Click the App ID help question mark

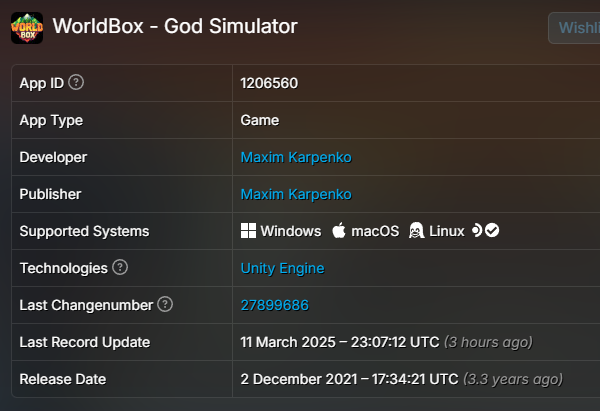(x=76, y=82)
